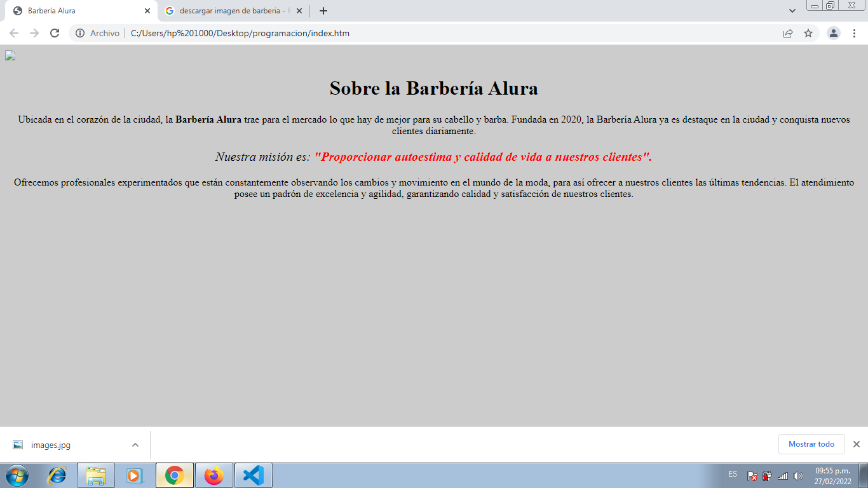The image size is (868, 488).
Task: Reload the current page
Action: pos(55,33)
